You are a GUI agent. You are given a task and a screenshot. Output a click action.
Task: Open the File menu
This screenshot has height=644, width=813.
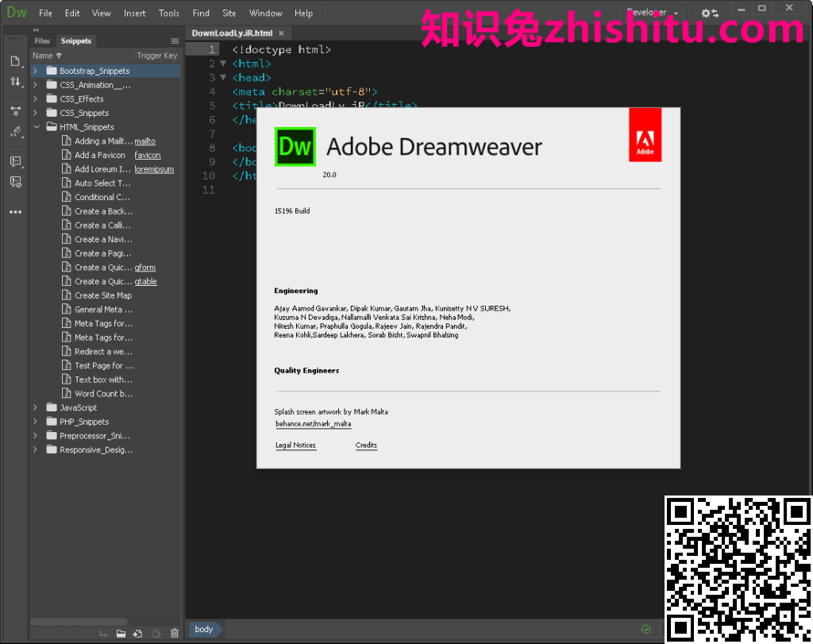45,13
